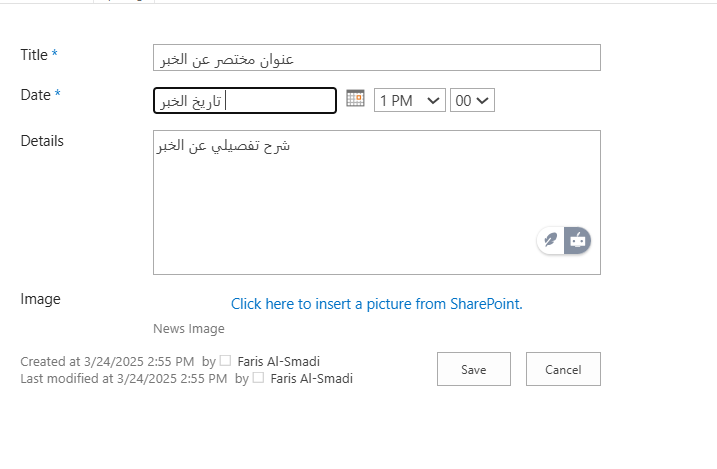Image resolution: width=717 pixels, height=469 pixels.
Task: Expand the hour dropdown showing 1 PM
Action: coord(409,100)
